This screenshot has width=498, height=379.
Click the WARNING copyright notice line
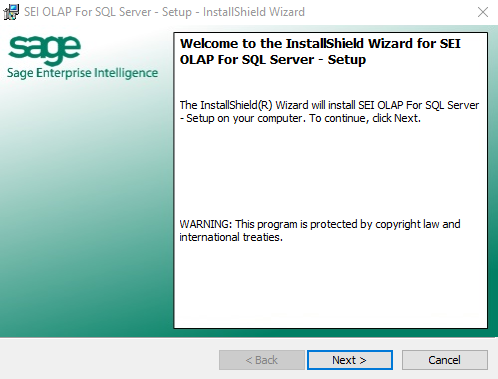[320, 224]
